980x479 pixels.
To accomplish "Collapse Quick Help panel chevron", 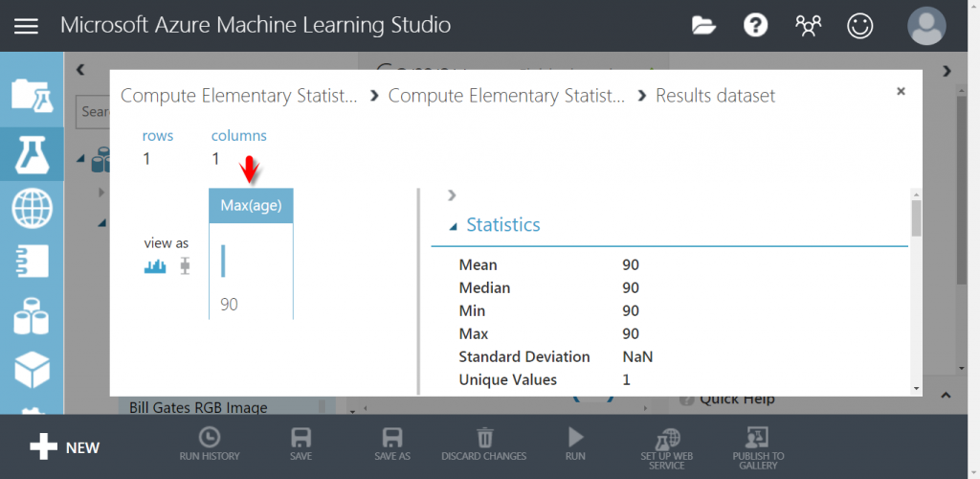I will pos(947,396).
